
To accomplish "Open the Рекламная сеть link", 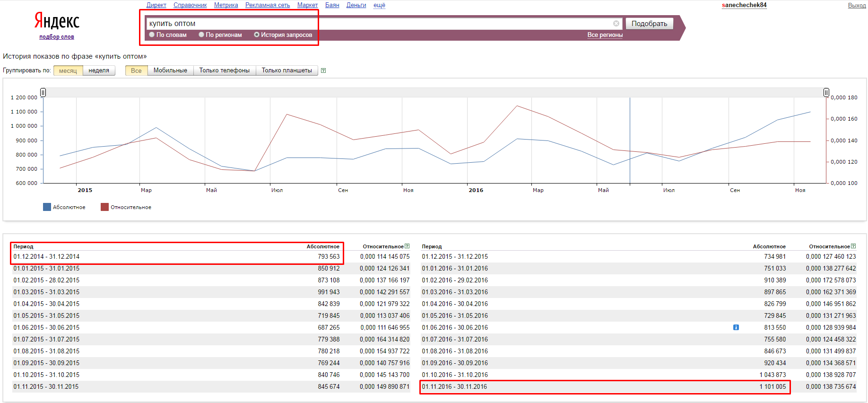I will coord(268,5).
